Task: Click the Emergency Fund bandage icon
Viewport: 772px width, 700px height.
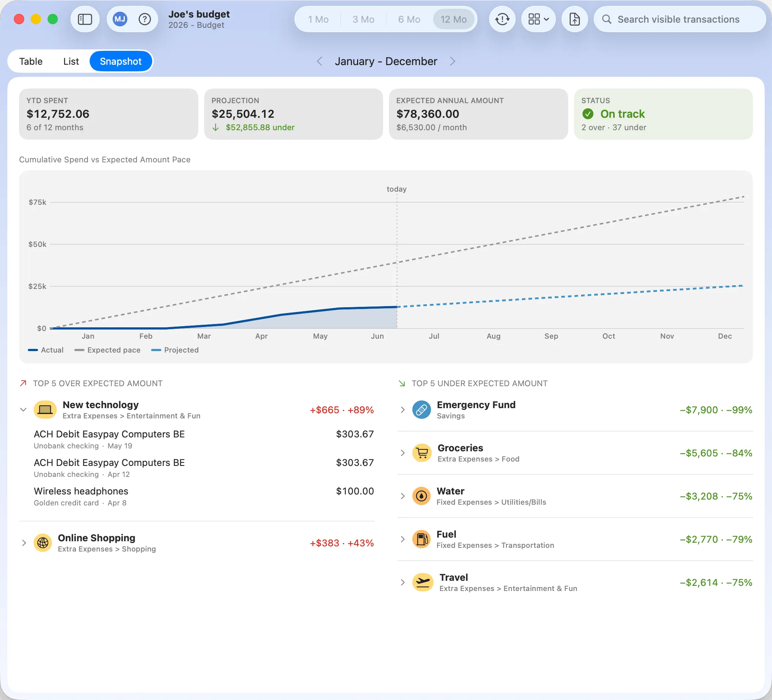Action: pos(421,410)
